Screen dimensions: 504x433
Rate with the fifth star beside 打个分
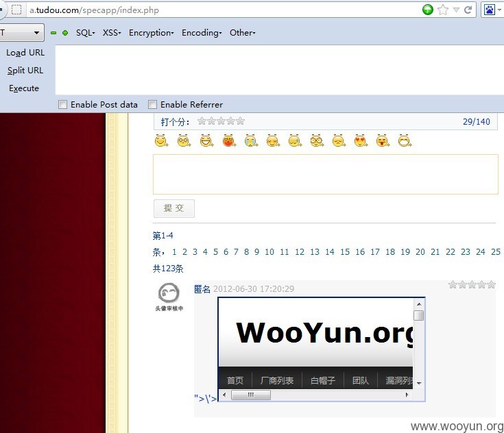click(241, 121)
